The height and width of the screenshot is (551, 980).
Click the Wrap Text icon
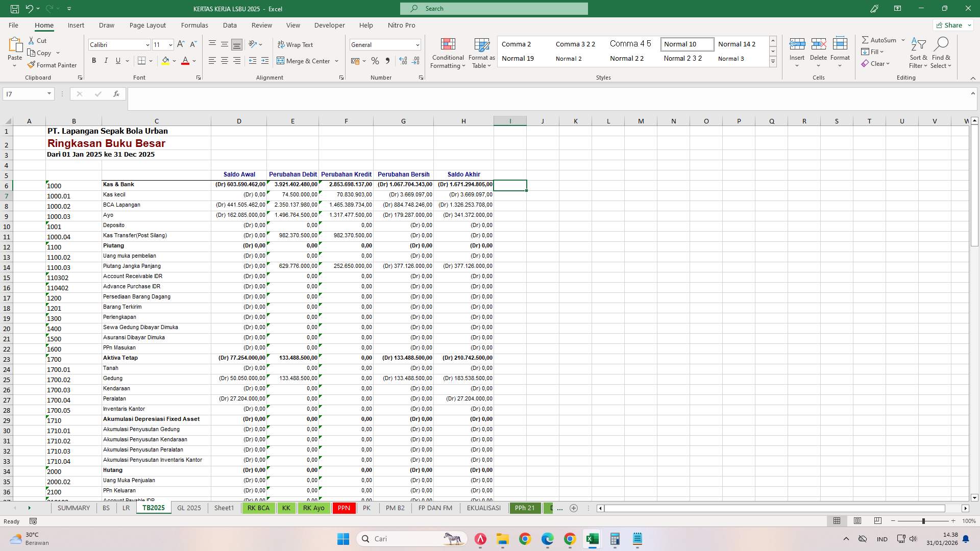pyautogui.click(x=296, y=44)
